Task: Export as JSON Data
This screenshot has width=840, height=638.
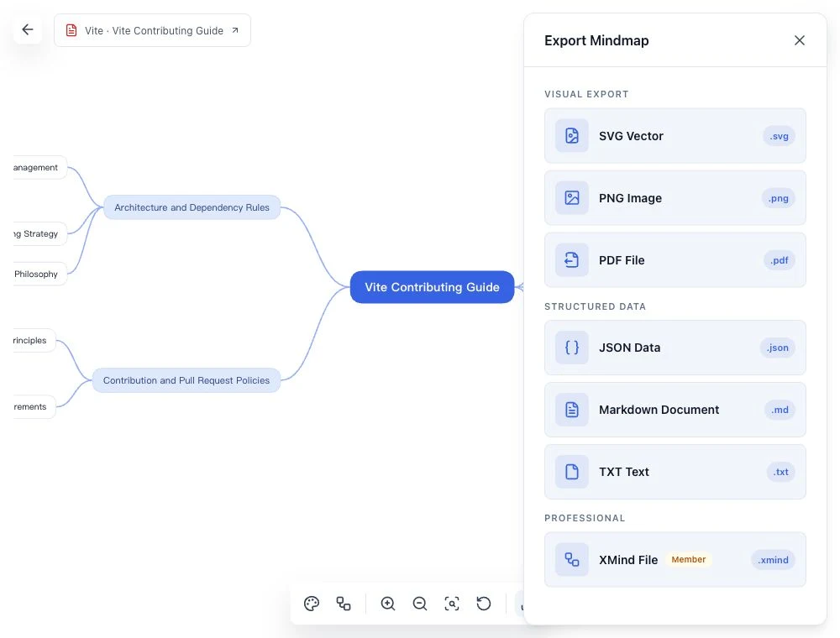Action: point(675,348)
